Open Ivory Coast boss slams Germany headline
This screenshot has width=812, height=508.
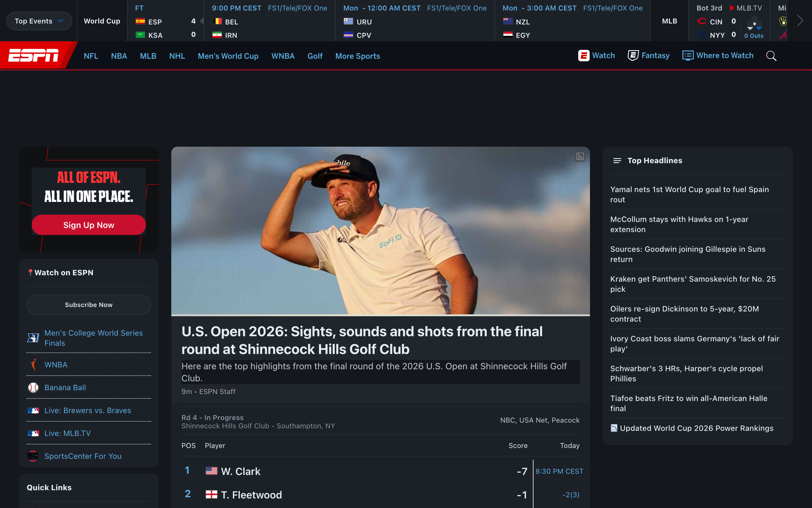(695, 343)
